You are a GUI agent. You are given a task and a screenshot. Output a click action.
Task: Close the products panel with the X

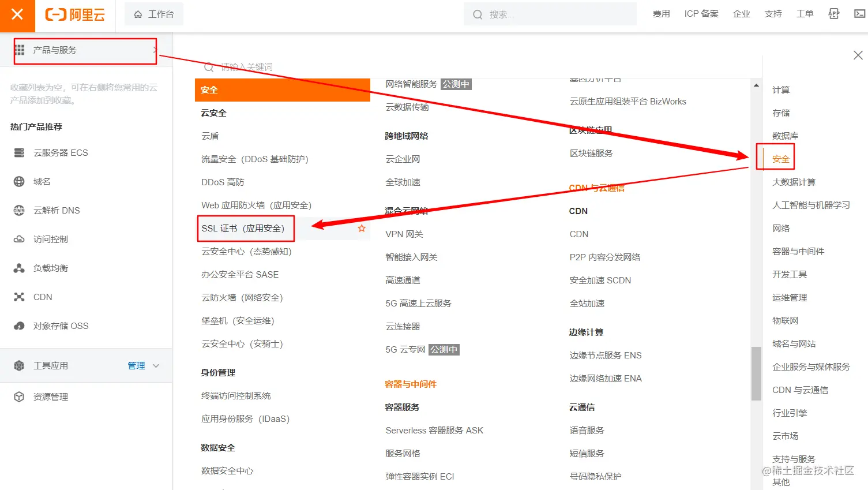coord(858,55)
